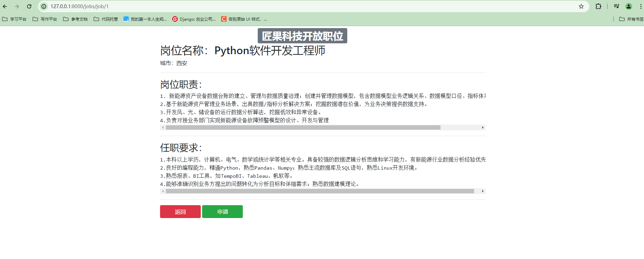Open the user profile avatar
644x259 pixels.
point(629,6)
